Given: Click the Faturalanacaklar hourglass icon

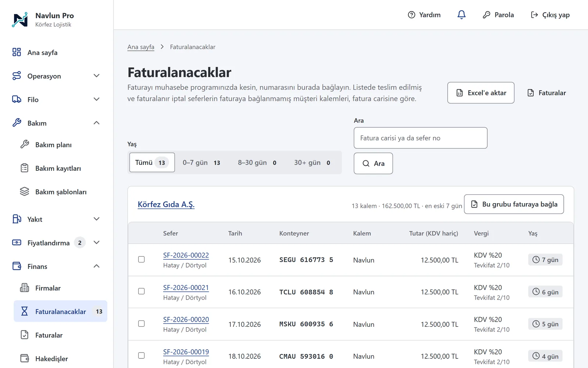Looking at the screenshot, I should (x=24, y=311).
